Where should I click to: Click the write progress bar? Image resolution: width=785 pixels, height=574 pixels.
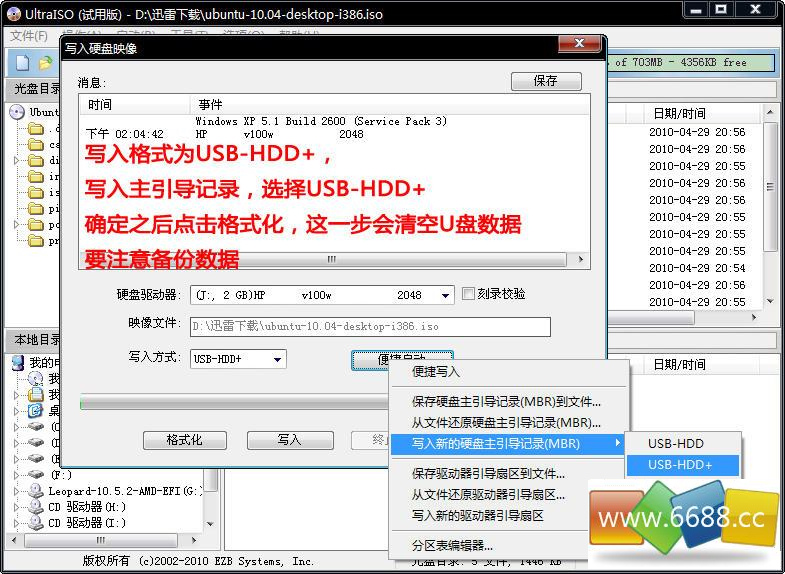point(234,402)
